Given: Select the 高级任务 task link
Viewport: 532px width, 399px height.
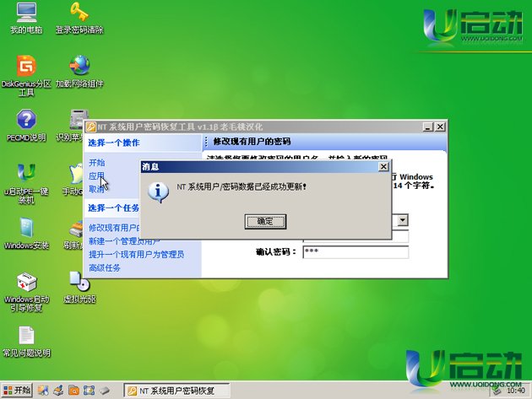Looking at the screenshot, I should point(105,267).
